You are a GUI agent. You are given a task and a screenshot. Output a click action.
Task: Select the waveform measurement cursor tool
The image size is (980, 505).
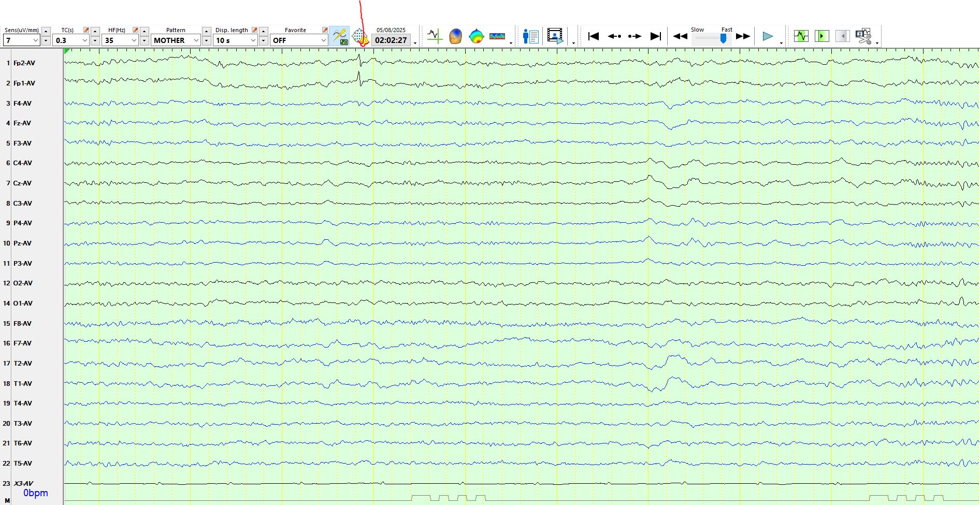[x=435, y=36]
